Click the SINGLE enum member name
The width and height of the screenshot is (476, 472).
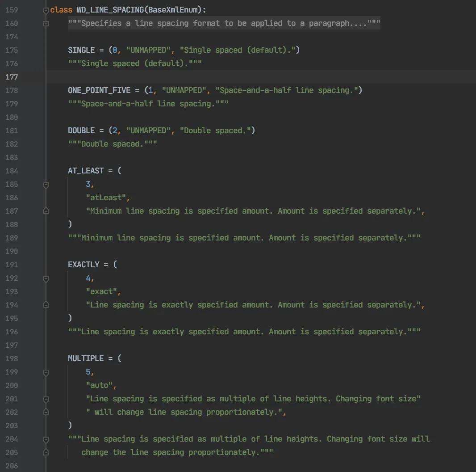(81, 50)
